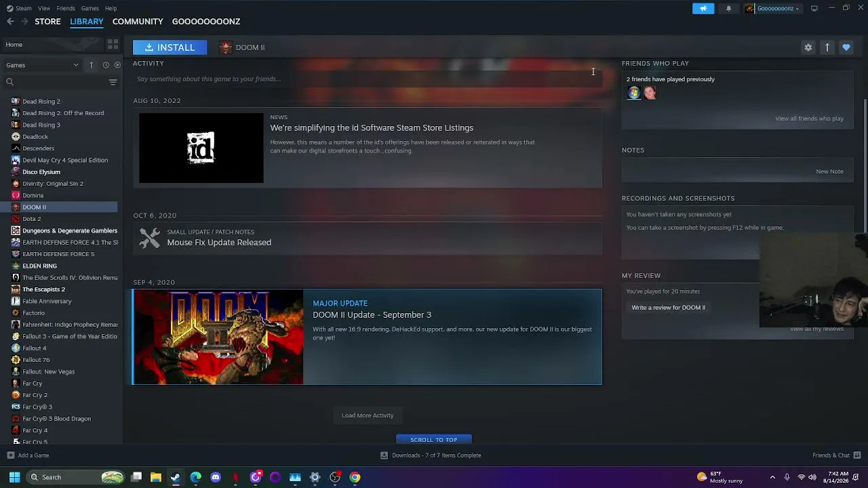Open the Downloads status at the bottom

(x=431, y=455)
